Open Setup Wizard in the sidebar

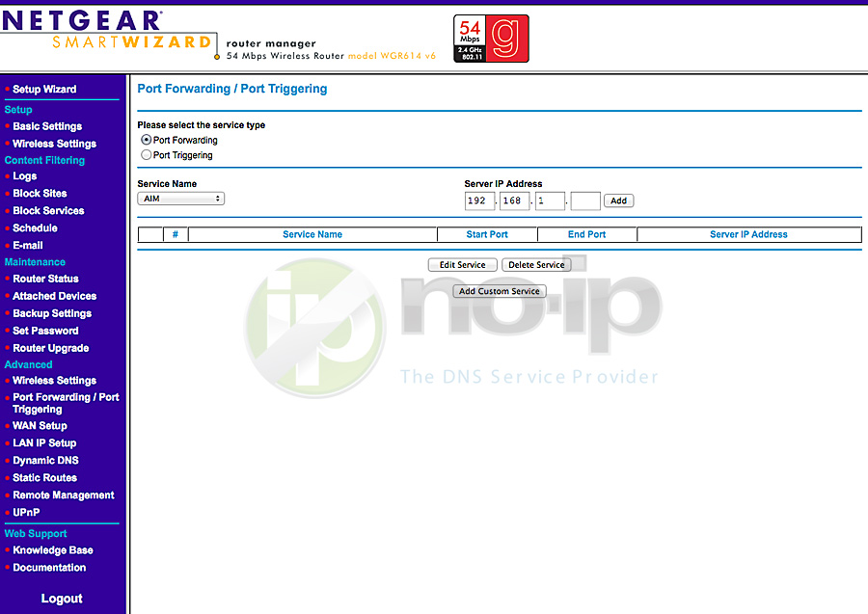tap(44, 89)
